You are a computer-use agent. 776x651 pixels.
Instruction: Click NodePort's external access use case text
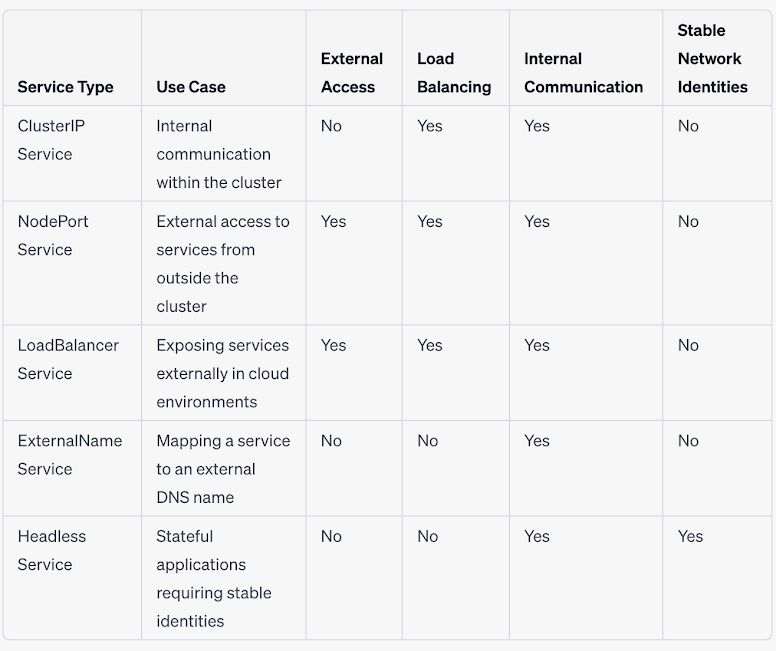coord(222,263)
